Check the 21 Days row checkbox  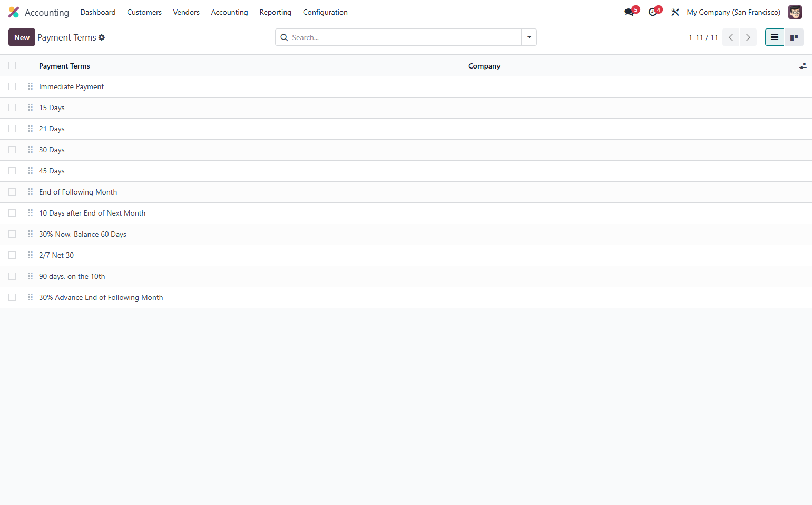point(12,129)
